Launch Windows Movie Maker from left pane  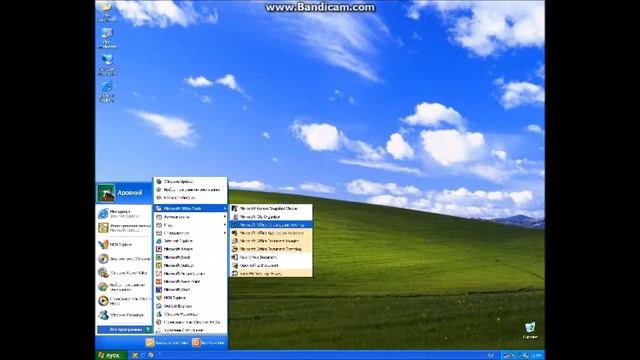pyautogui.click(x=124, y=273)
